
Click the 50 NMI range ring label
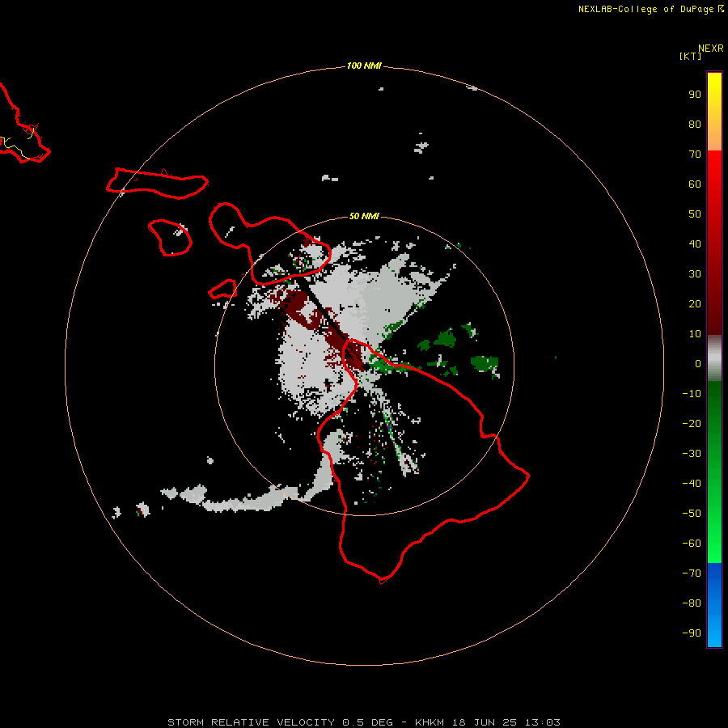pyautogui.click(x=364, y=216)
